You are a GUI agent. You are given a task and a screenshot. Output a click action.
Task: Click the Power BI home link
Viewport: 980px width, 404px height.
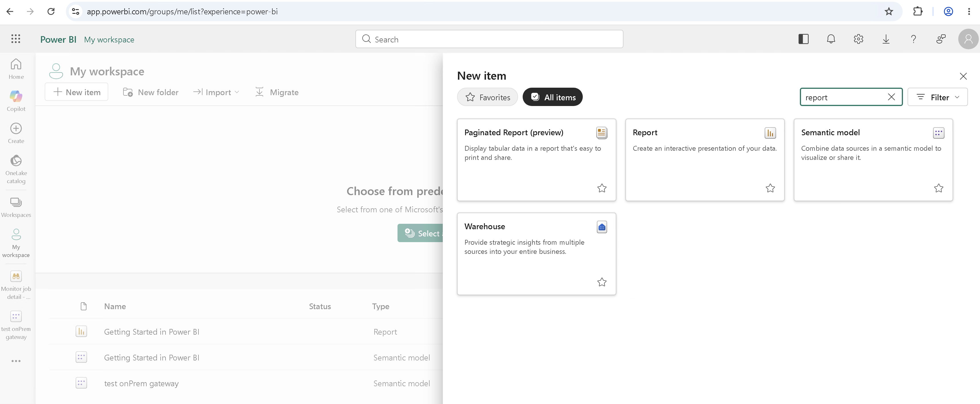pos(58,40)
